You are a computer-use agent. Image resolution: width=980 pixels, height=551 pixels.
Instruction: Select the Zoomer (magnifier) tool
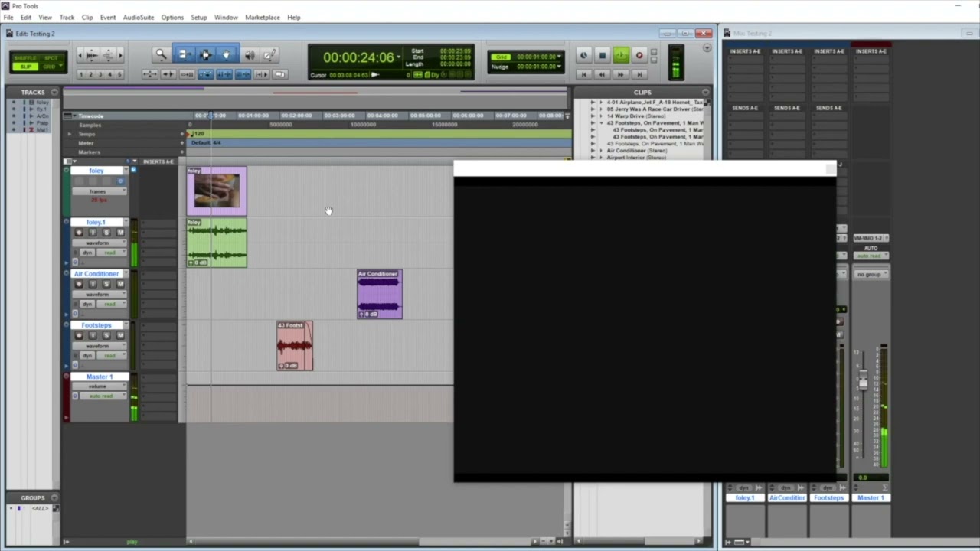pos(161,55)
